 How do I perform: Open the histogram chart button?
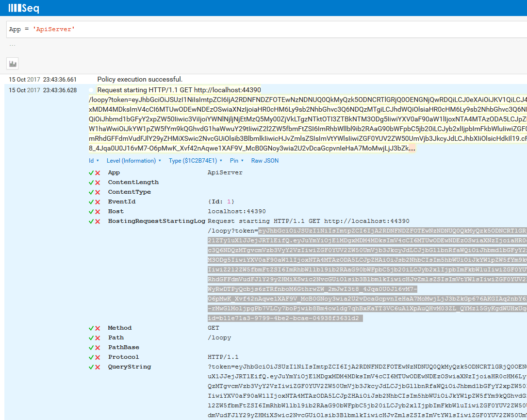(13, 63)
